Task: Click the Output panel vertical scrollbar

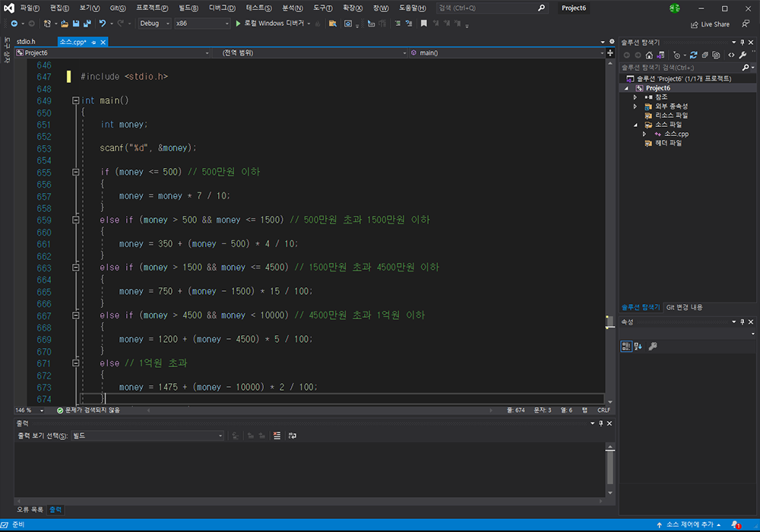Action: tap(610, 470)
